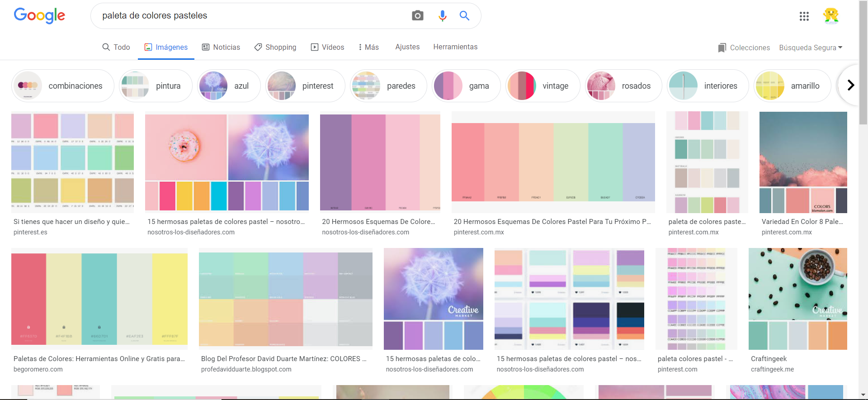Click the blue search magnifier button
This screenshot has height=400, width=868.
click(464, 16)
